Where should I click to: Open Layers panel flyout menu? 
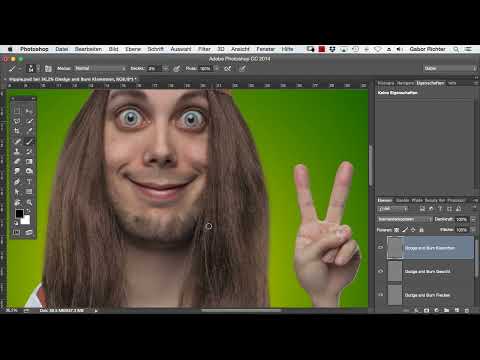pyautogui.click(x=475, y=200)
